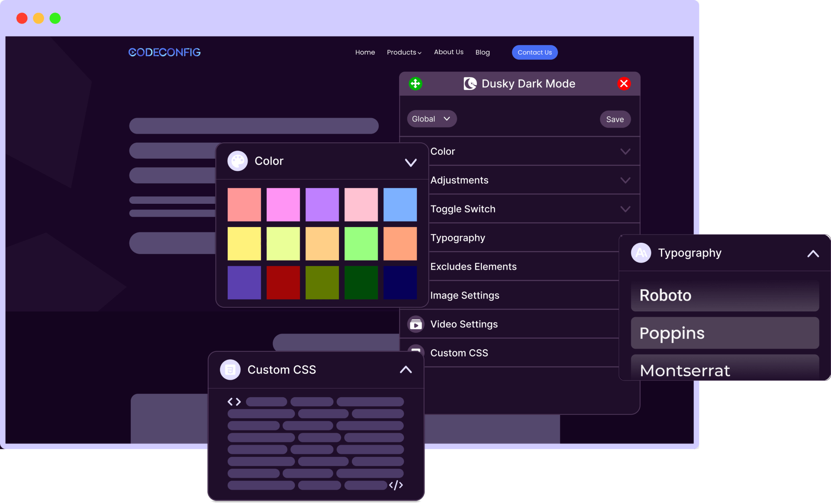This screenshot has width=831, height=504.
Task: Click the red window close dot
Action: click(22, 18)
